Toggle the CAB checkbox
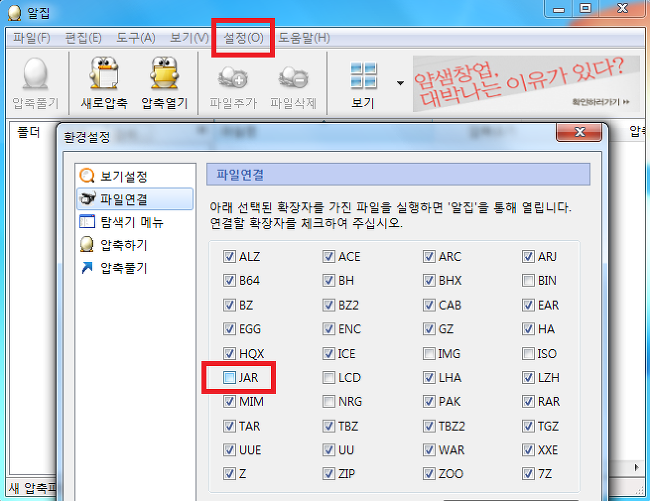Image resolution: width=650 pixels, height=501 pixels. [x=429, y=305]
